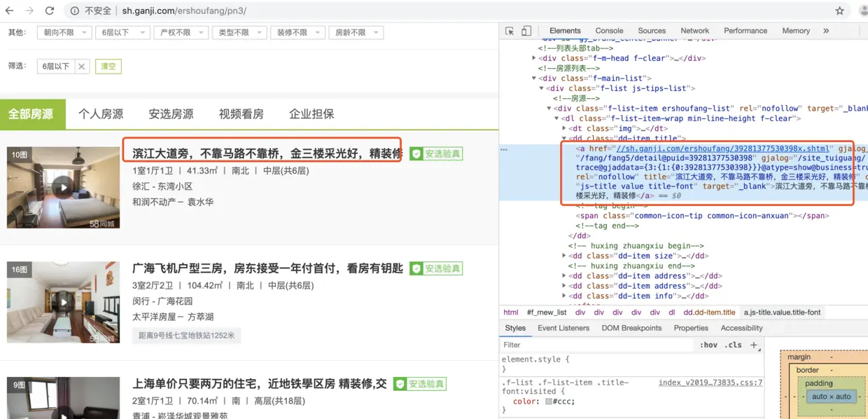The image size is (868, 419).
Task: Play the video on the first listing thumbnail
Action: click(62, 187)
